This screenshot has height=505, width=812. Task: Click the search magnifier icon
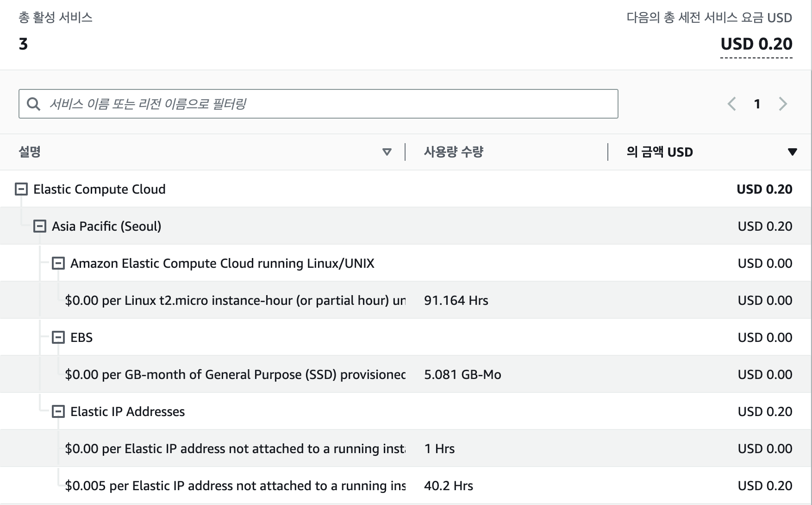coord(33,104)
